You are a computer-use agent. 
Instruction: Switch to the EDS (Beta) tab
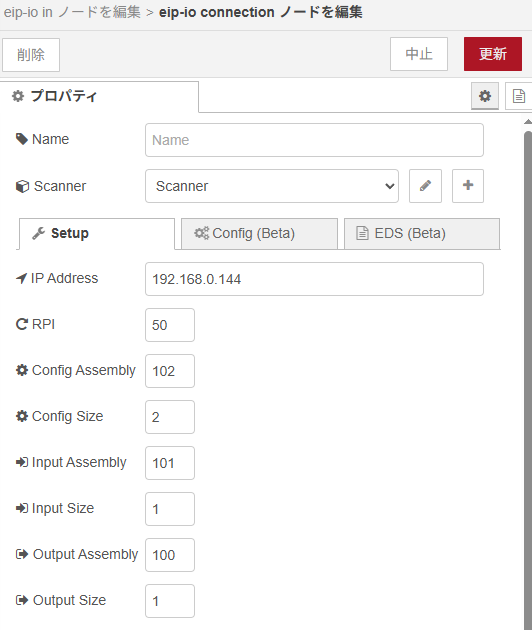[x=422, y=233]
